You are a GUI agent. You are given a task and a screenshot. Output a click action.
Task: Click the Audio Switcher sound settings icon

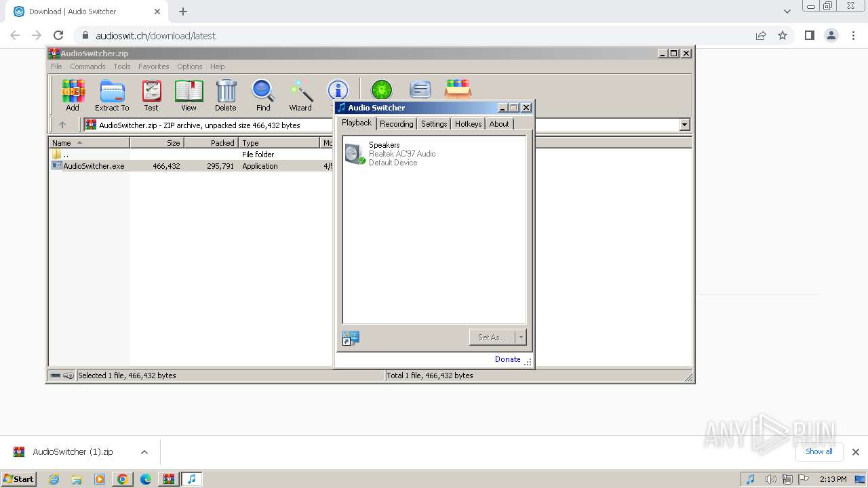(x=351, y=338)
